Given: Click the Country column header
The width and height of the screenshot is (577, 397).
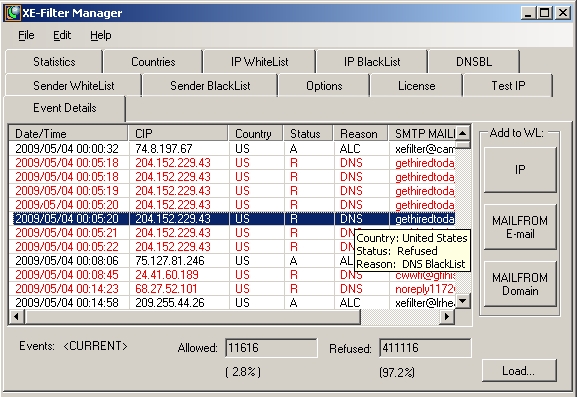Looking at the screenshot, I should tap(256, 134).
